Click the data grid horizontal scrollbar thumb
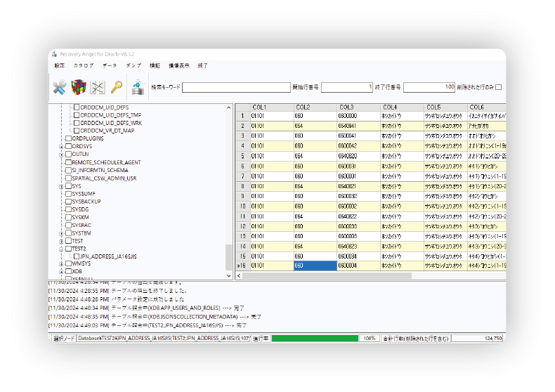 click(327, 275)
